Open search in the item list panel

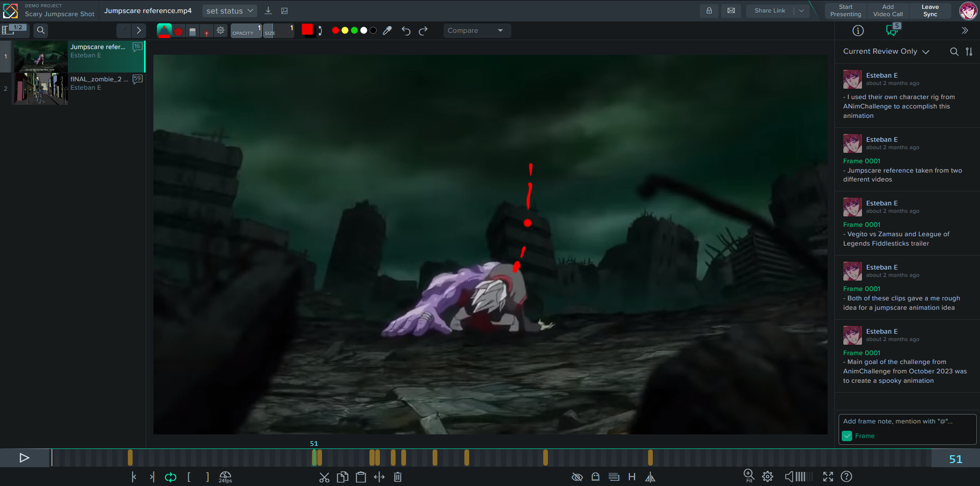pyautogui.click(x=41, y=30)
